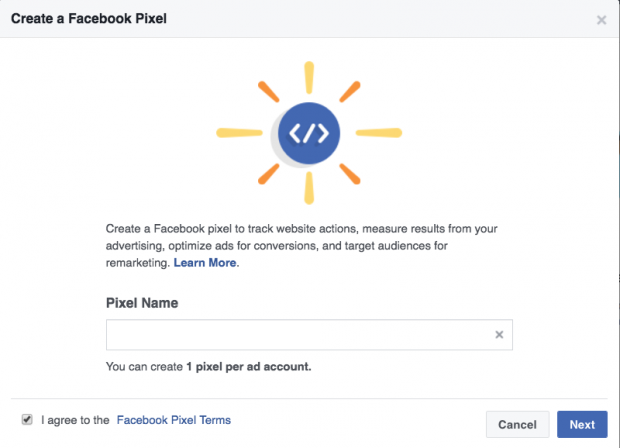Click the blue code brackets pixel icon
Image resolution: width=620 pixels, height=448 pixels.
(x=309, y=133)
